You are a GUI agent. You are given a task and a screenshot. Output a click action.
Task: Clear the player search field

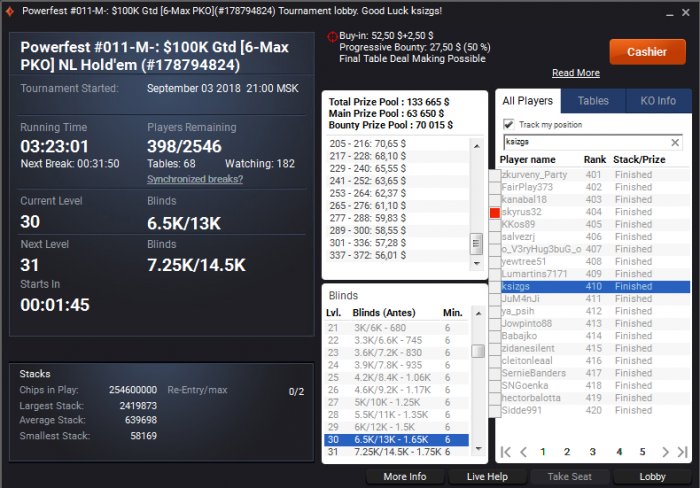(675, 142)
